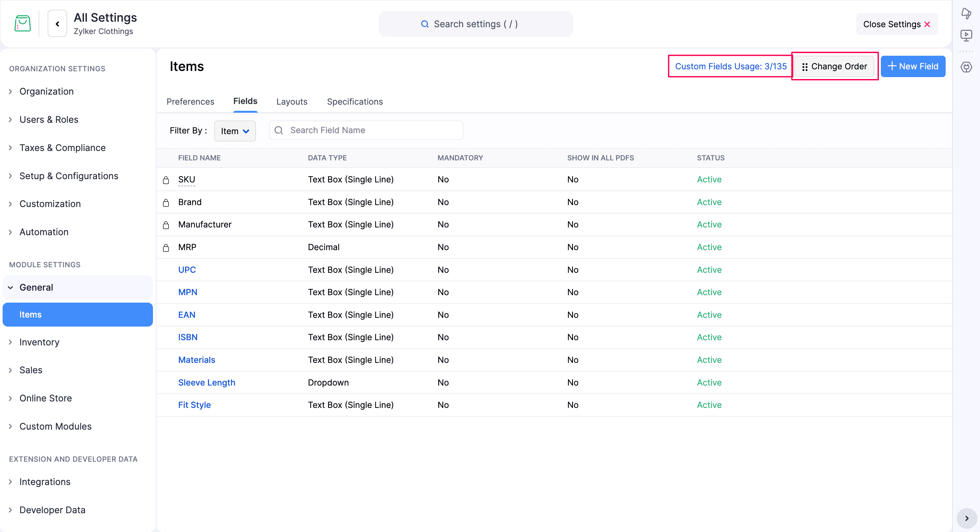Image resolution: width=980 pixels, height=532 pixels.
Task: Click the STATUS column header
Action: point(710,158)
